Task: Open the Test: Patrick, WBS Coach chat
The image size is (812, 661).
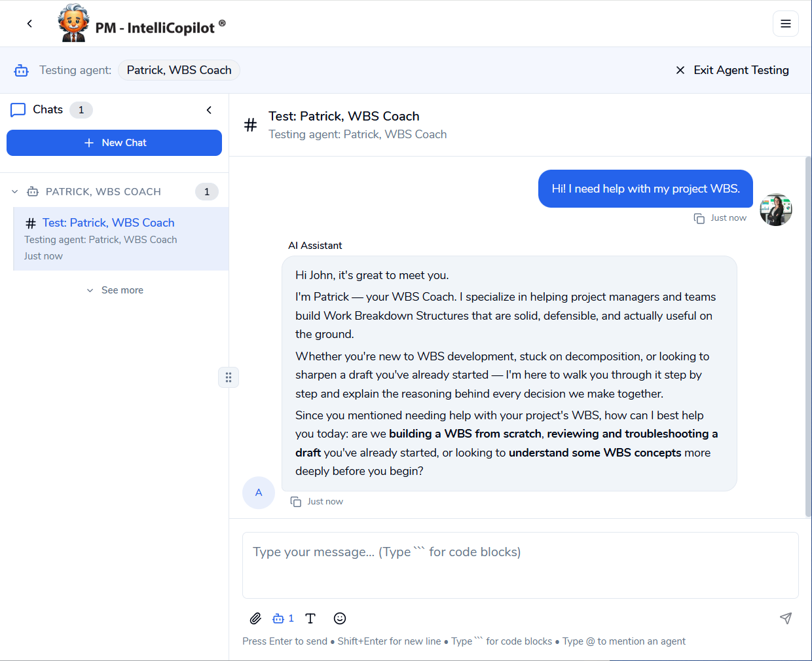Action: pos(108,223)
